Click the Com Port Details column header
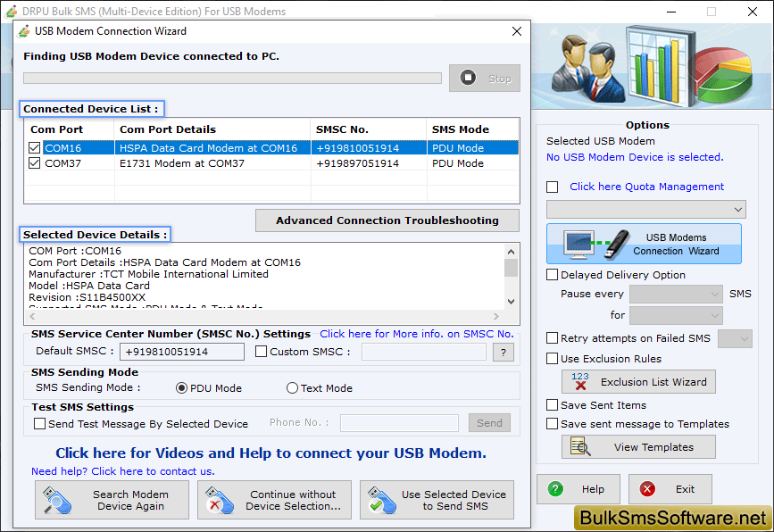The width and height of the screenshot is (774, 532). point(212,129)
